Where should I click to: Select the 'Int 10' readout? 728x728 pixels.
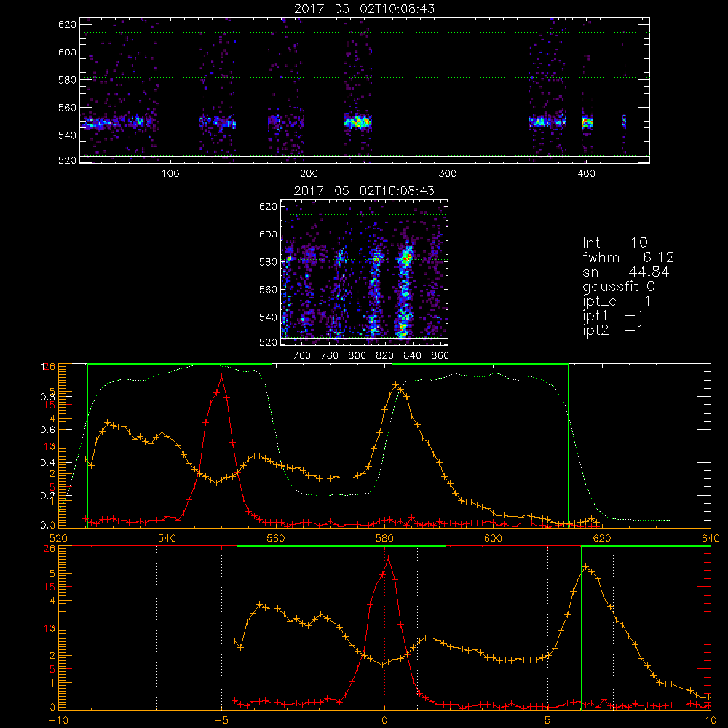coord(614,242)
